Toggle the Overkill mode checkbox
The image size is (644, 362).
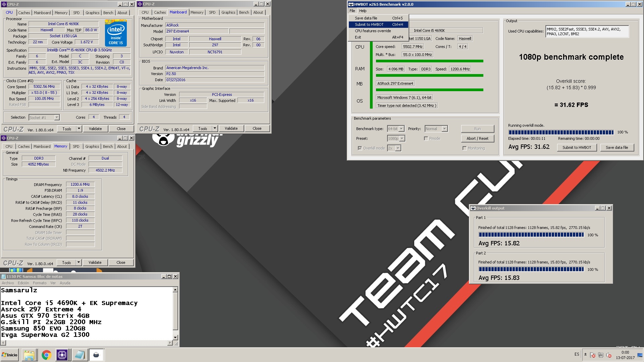(x=360, y=148)
